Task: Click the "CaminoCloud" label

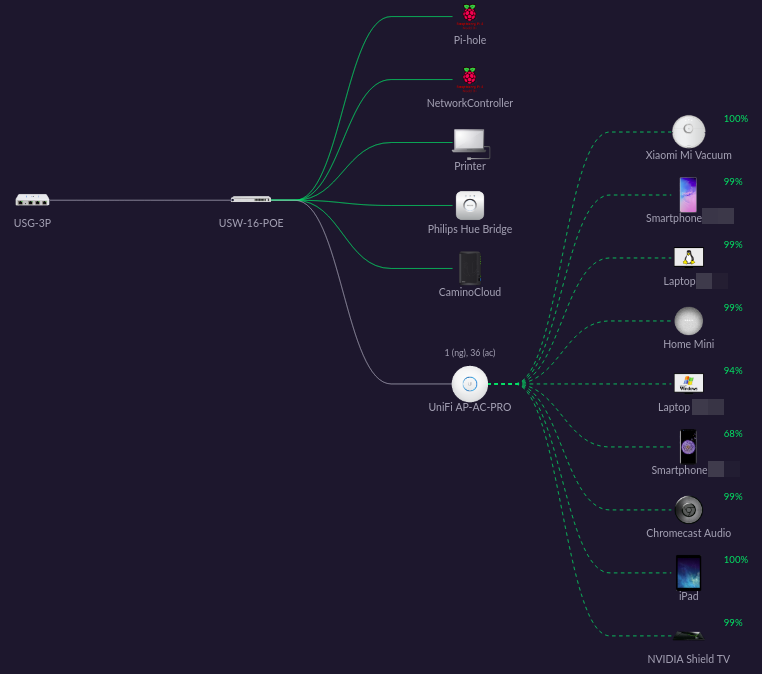Action: click(469, 292)
